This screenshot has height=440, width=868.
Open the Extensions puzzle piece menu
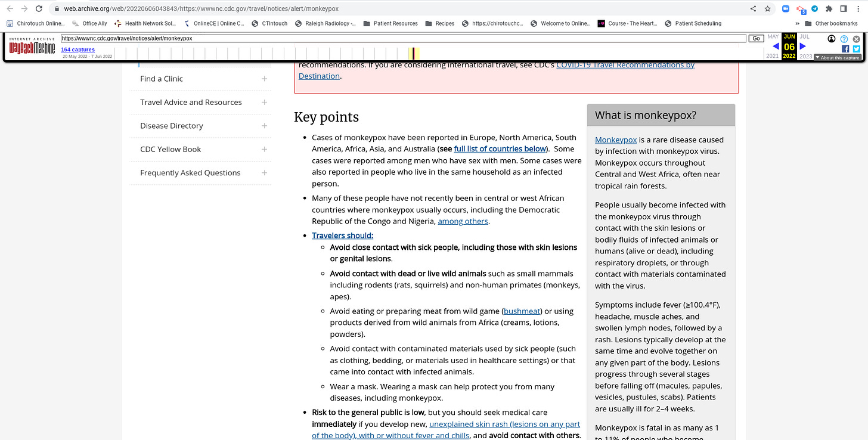coord(829,9)
